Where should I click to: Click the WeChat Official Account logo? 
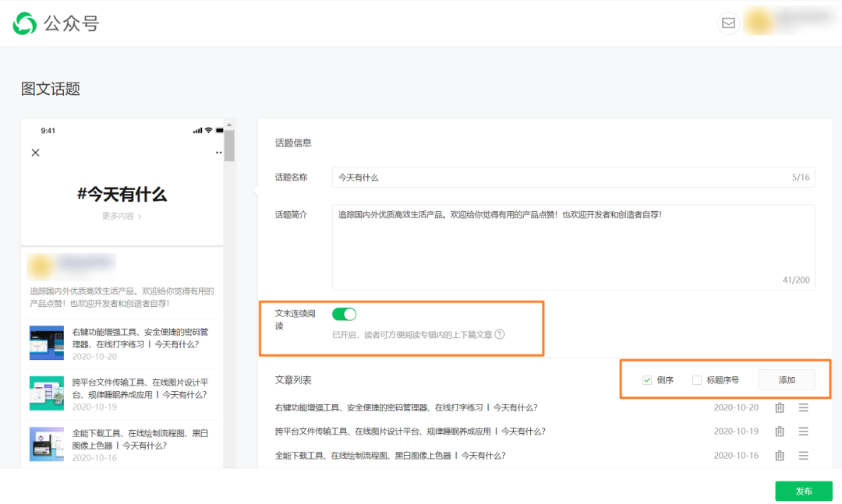click(25, 23)
